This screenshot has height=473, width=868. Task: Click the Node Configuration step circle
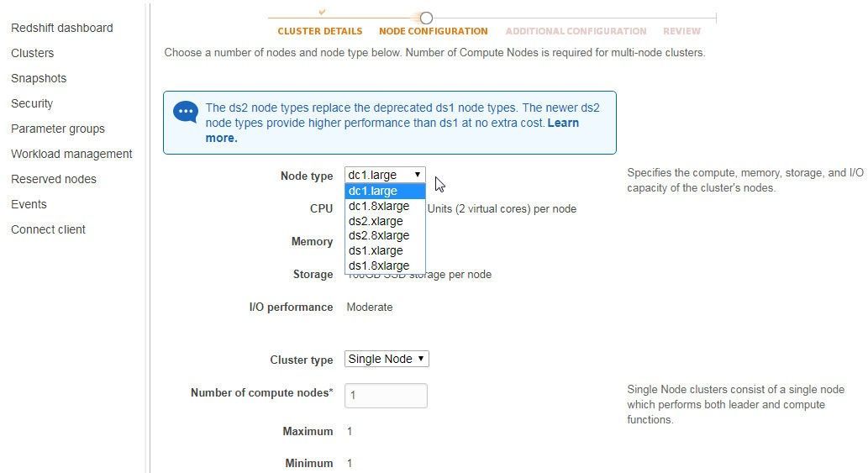pos(426,18)
